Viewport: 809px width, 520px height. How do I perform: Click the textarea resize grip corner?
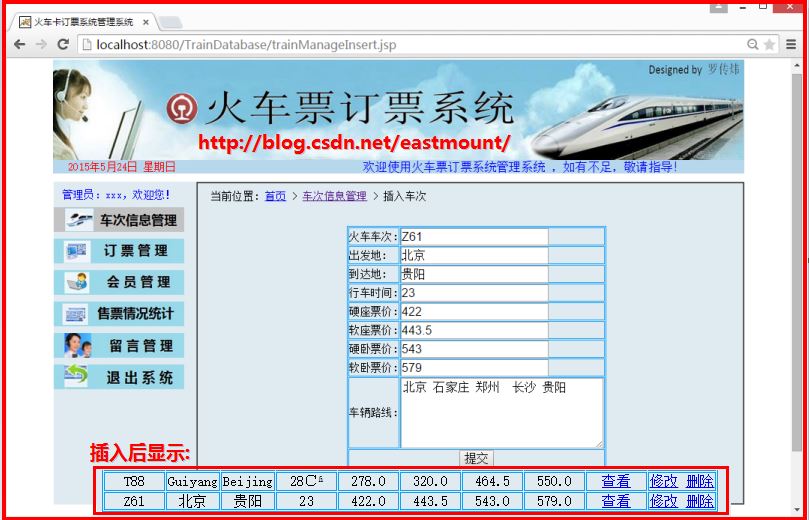599,444
